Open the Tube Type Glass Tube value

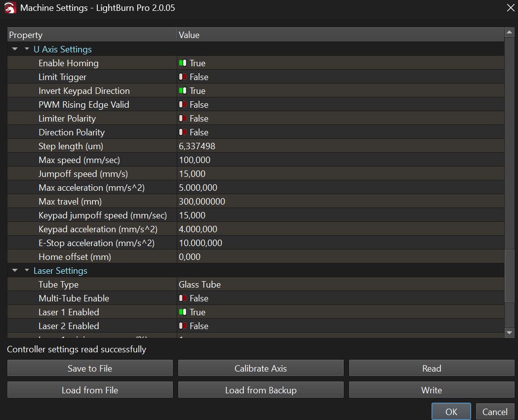[199, 285]
